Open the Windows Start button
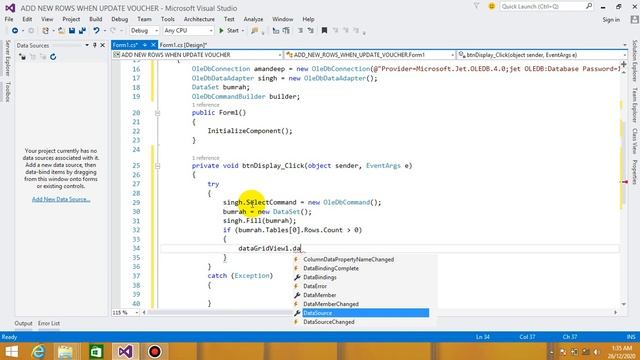This screenshot has width=640, height=360. tap(11, 351)
